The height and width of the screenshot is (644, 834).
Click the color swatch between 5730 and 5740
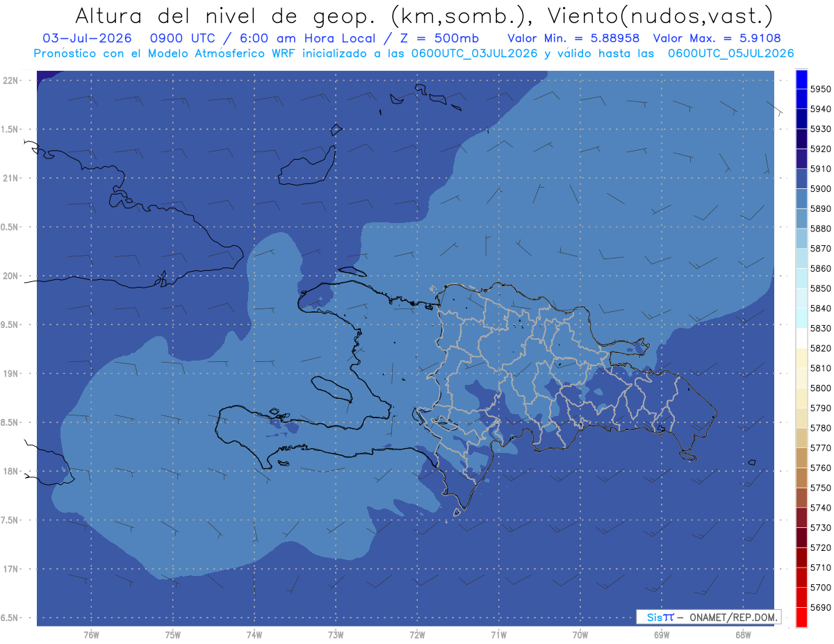pos(801,518)
